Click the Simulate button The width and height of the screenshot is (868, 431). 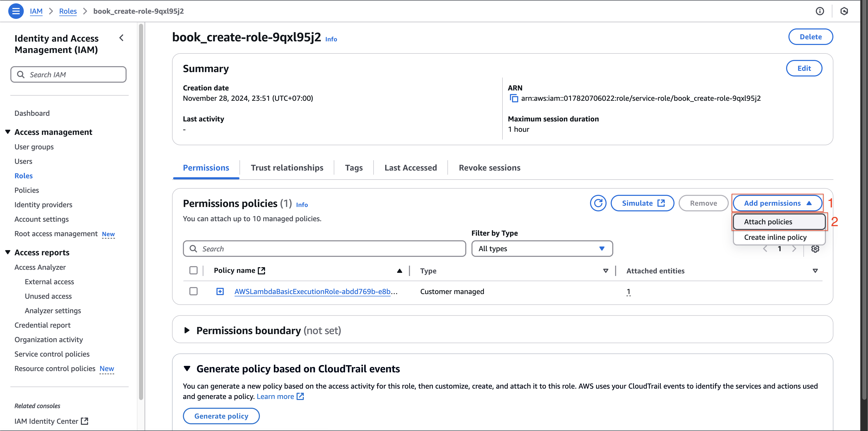(642, 203)
